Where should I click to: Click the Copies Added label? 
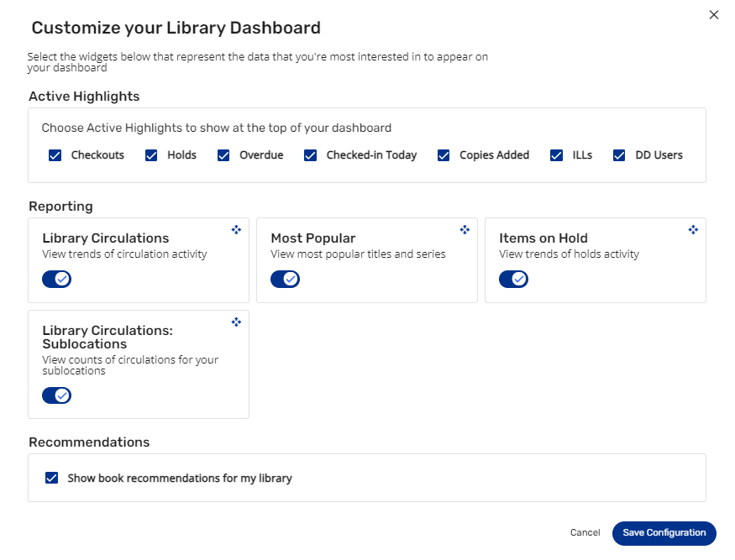pos(495,155)
